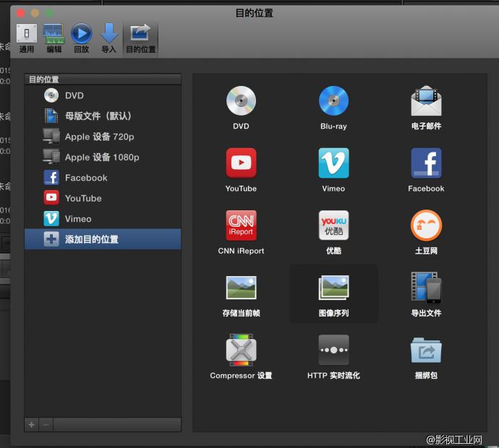Choose the 存储当前帧 save current frame icon
Image resolution: width=499 pixels, height=448 pixels.
click(241, 288)
